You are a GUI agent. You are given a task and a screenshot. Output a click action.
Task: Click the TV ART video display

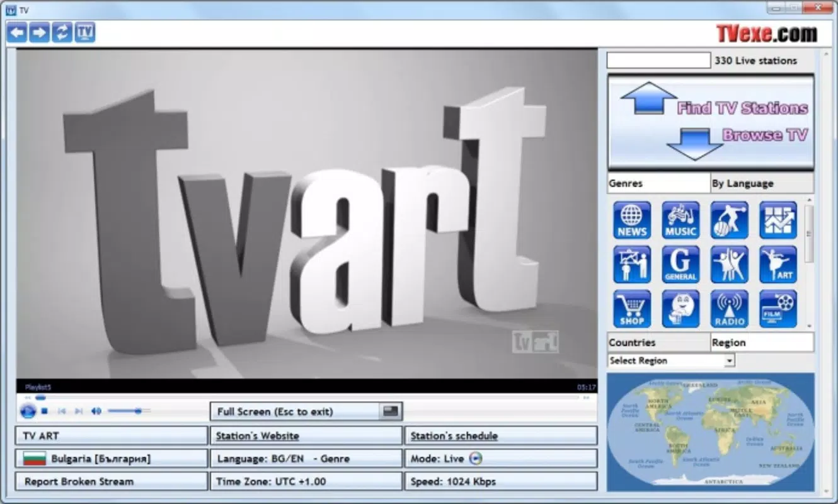pos(307,214)
